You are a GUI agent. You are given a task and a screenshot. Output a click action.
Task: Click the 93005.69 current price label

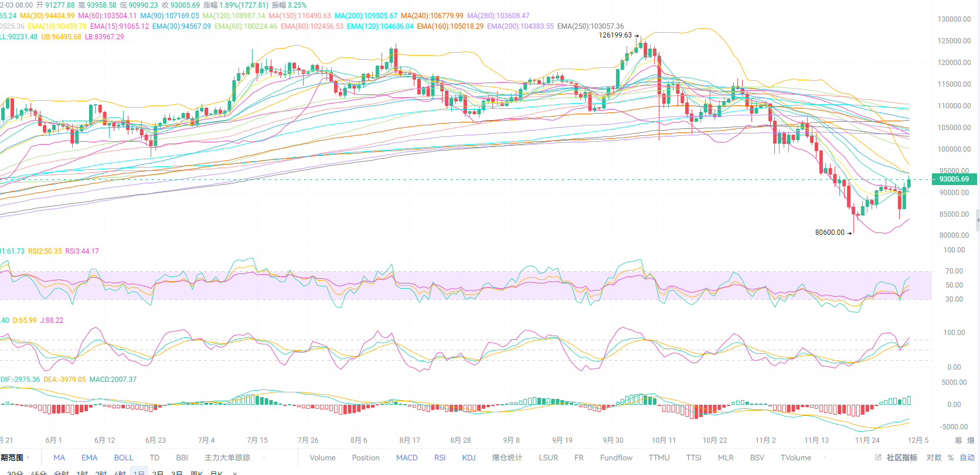pos(954,179)
